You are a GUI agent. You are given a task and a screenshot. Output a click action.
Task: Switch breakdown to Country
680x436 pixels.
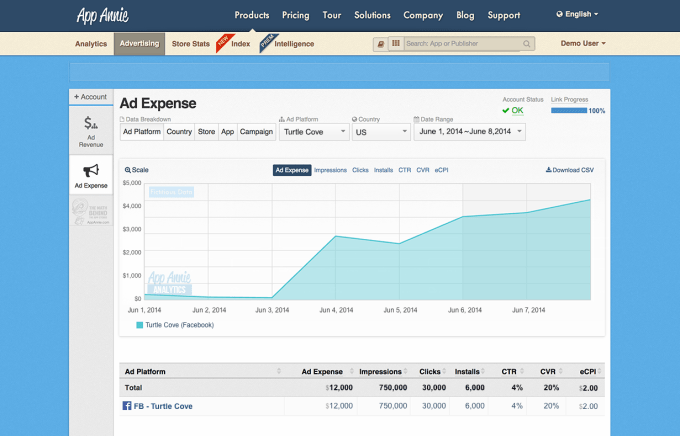179,131
